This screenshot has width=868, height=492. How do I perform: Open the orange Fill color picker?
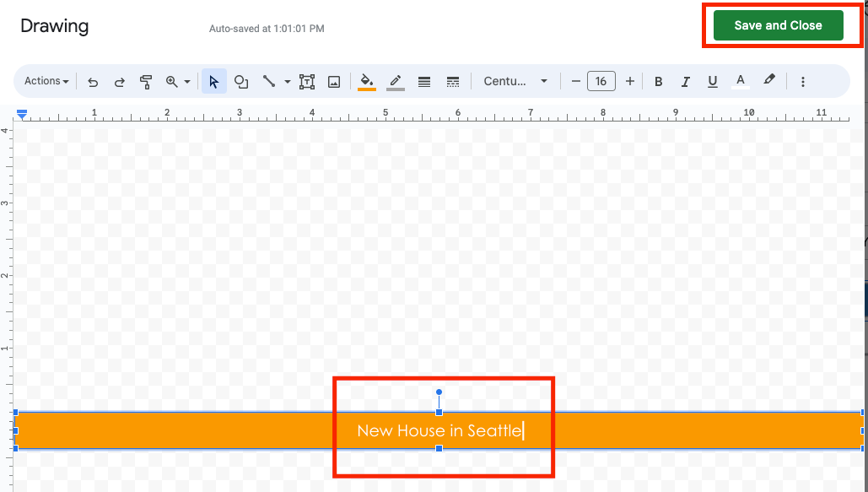coord(367,82)
